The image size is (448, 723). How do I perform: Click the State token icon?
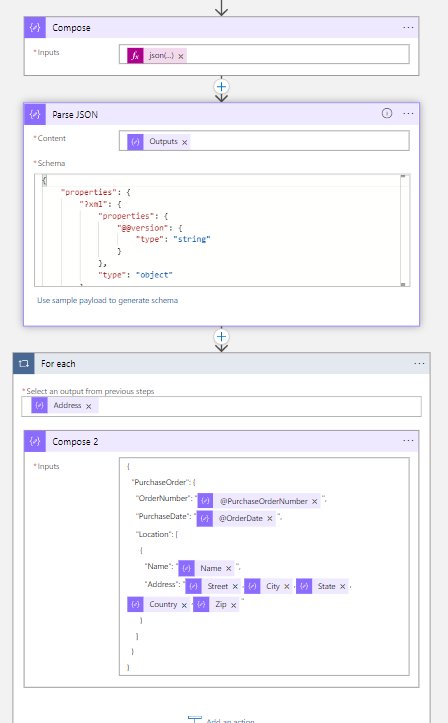[304, 587]
